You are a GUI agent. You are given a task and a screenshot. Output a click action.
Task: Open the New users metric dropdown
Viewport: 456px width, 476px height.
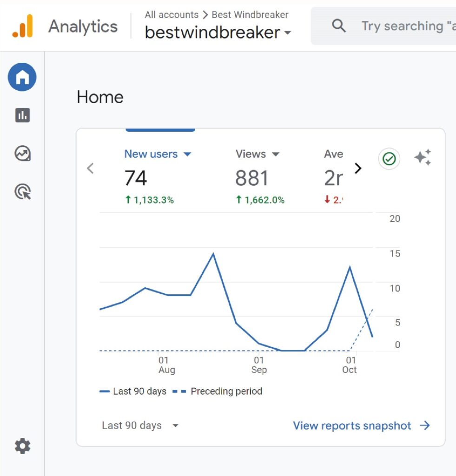point(158,154)
